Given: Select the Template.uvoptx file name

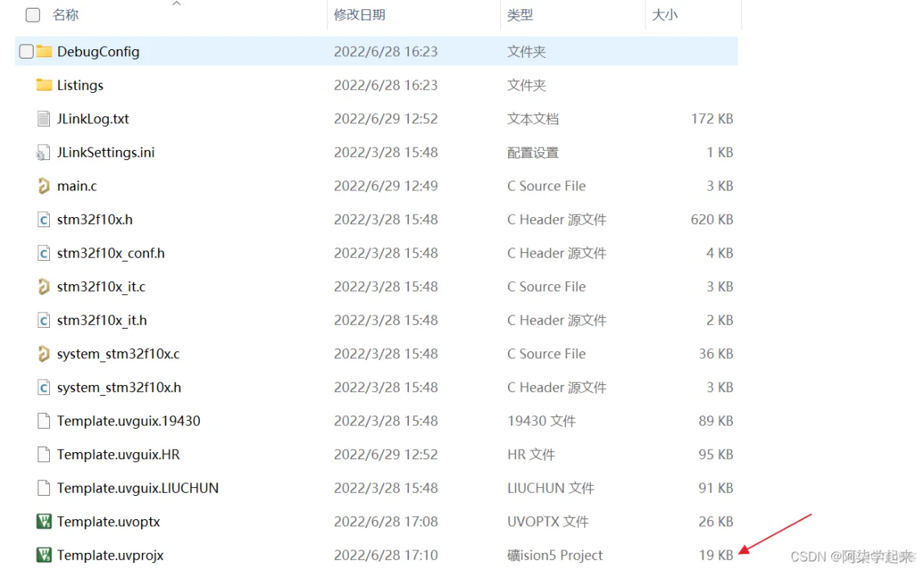Looking at the screenshot, I should tap(108, 522).
